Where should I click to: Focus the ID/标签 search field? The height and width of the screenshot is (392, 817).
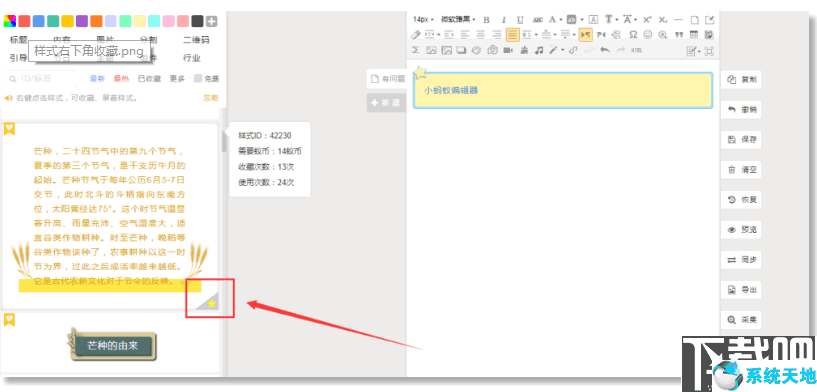pos(42,79)
